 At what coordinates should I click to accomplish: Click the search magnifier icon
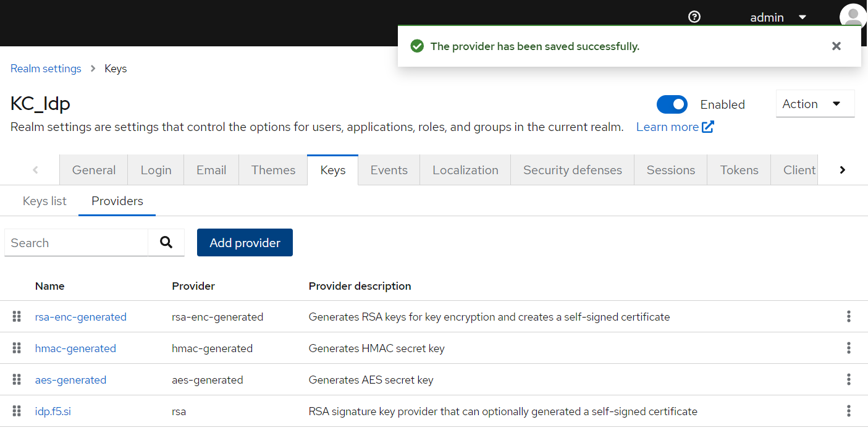click(x=166, y=243)
